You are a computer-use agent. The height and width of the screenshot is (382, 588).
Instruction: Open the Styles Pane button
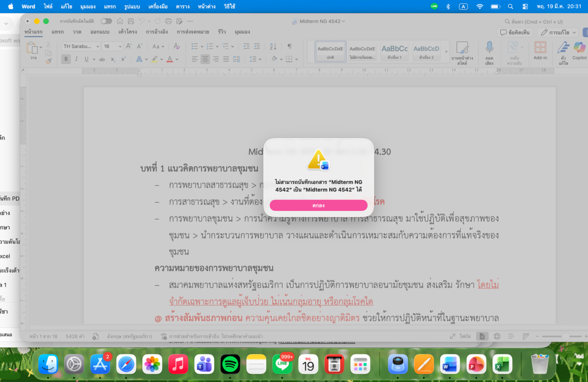coord(462,53)
